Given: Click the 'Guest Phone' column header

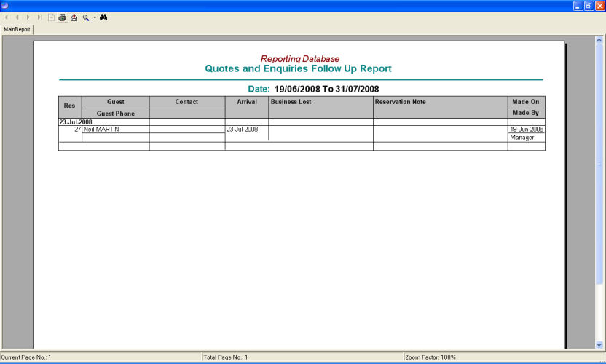Looking at the screenshot, I should pyautogui.click(x=116, y=114).
